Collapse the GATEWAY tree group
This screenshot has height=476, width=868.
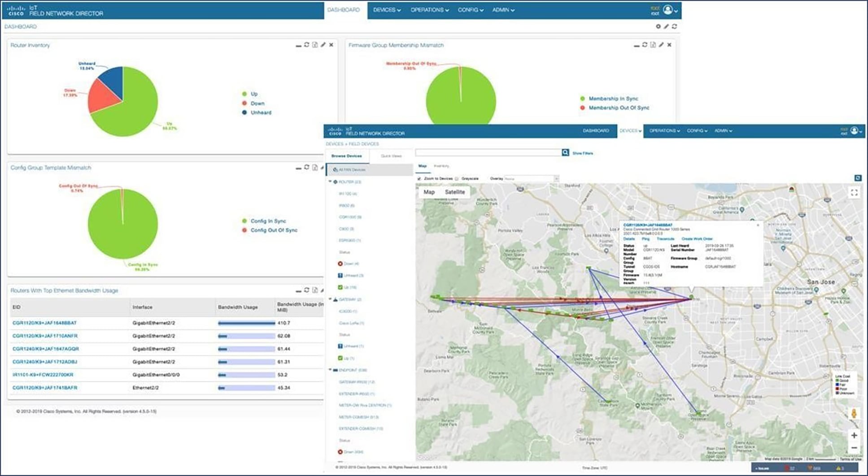331,299
